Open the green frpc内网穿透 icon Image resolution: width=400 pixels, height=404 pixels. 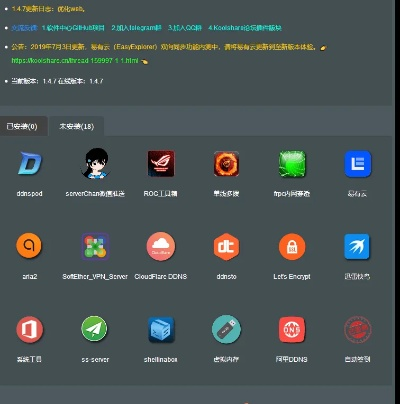292,164
